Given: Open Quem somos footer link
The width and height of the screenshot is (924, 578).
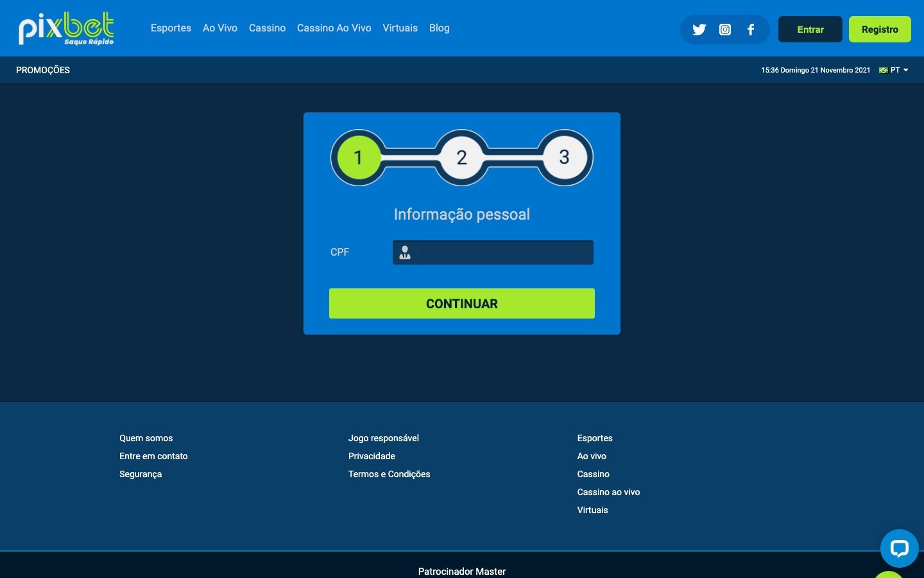Looking at the screenshot, I should pos(146,438).
